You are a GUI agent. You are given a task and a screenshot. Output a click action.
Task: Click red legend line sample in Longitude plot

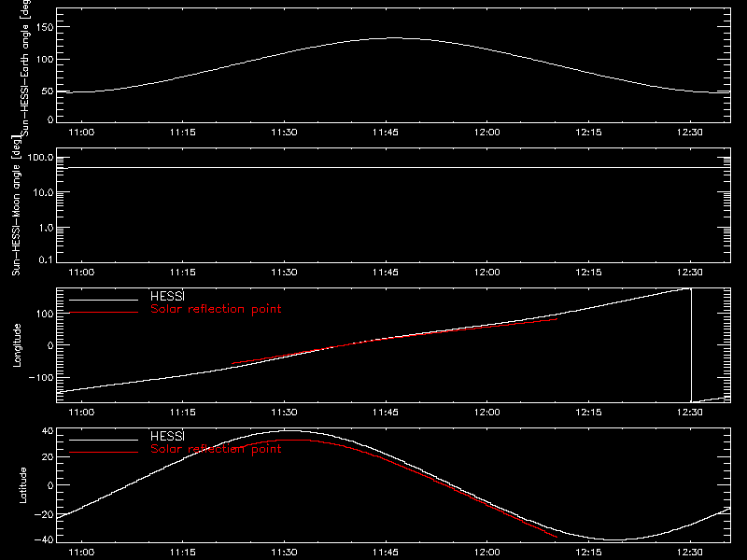pos(104,313)
